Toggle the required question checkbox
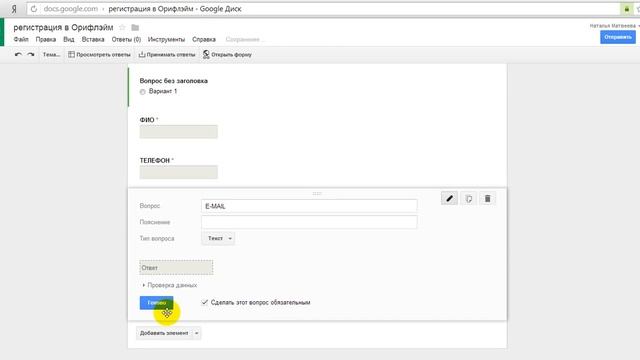640x360 pixels. point(204,302)
